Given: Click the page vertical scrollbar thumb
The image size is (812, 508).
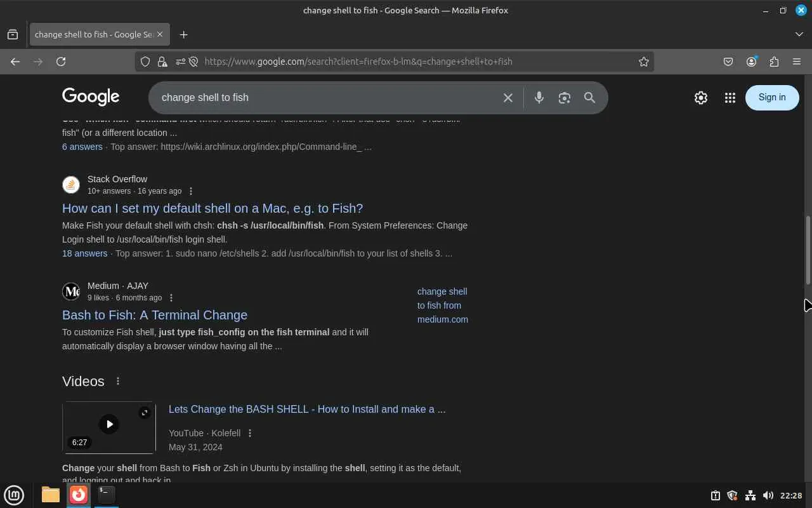Looking at the screenshot, I should pyautogui.click(x=808, y=250).
